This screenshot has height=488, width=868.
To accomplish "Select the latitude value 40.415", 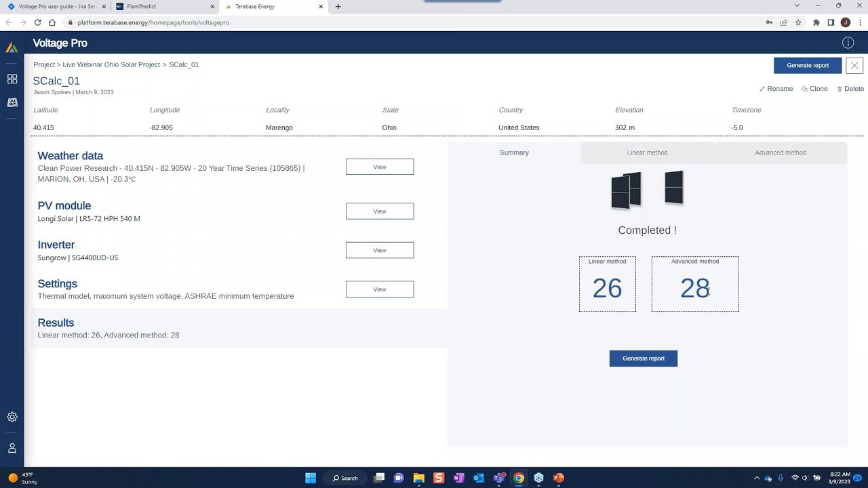I will (43, 127).
